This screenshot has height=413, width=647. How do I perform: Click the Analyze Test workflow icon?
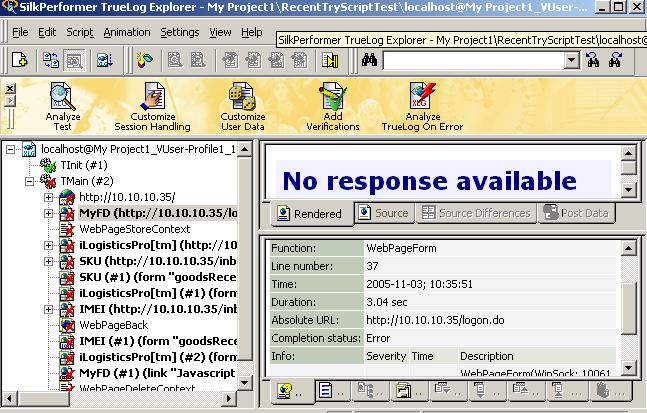tap(63, 106)
